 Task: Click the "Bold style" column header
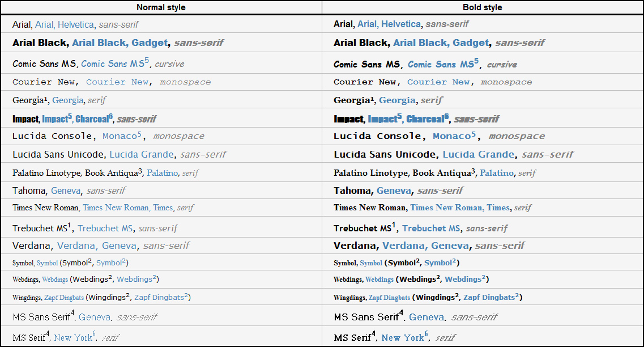482,7
